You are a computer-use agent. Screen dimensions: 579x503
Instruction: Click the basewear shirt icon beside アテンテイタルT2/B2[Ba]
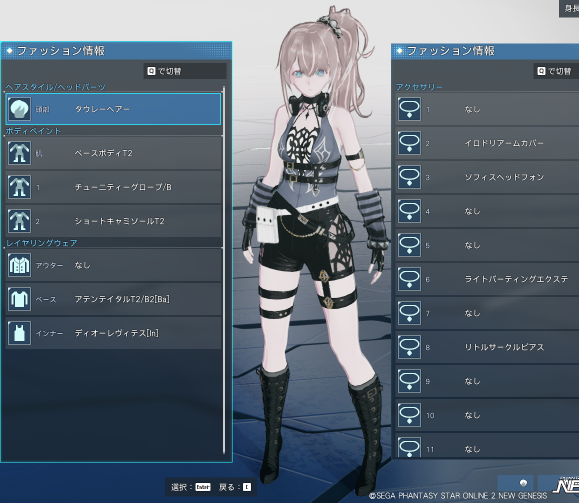(19, 299)
